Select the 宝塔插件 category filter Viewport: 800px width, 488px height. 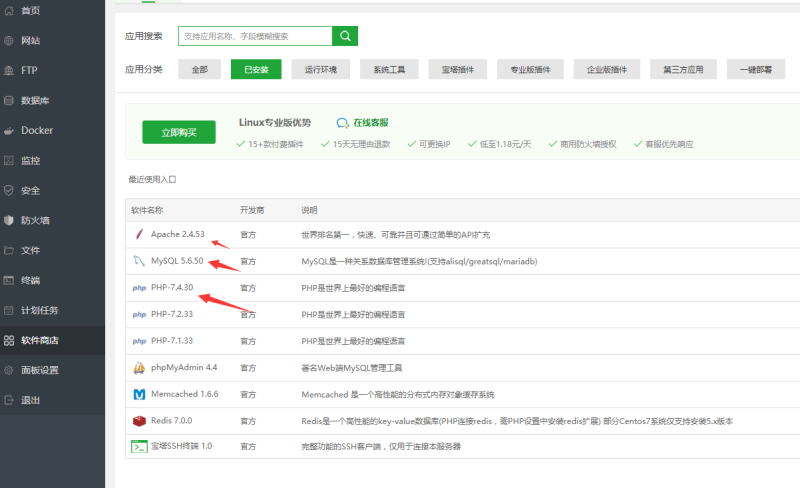pyautogui.click(x=458, y=69)
